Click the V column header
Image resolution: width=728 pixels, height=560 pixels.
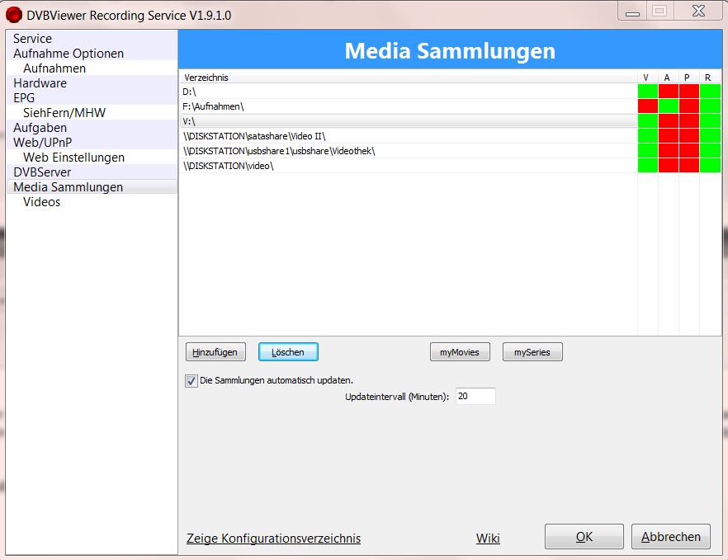point(648,77)
